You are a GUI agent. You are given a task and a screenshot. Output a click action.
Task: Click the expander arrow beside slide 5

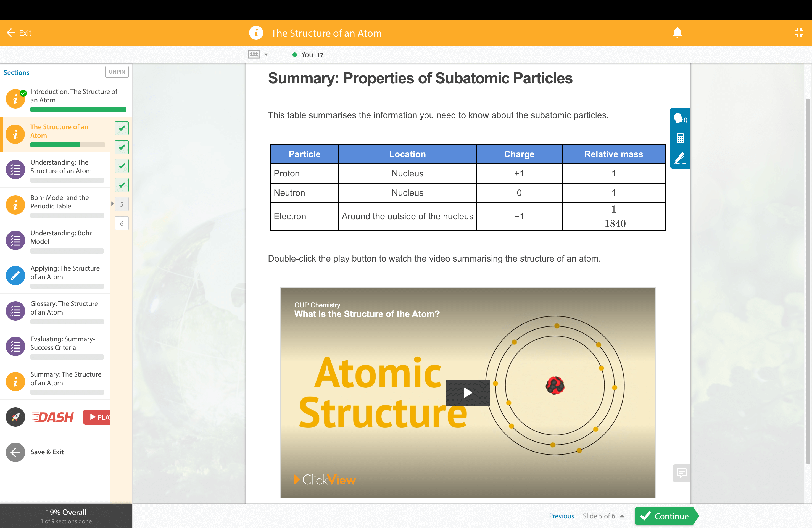pyautogui.click(x=112, y=204)
